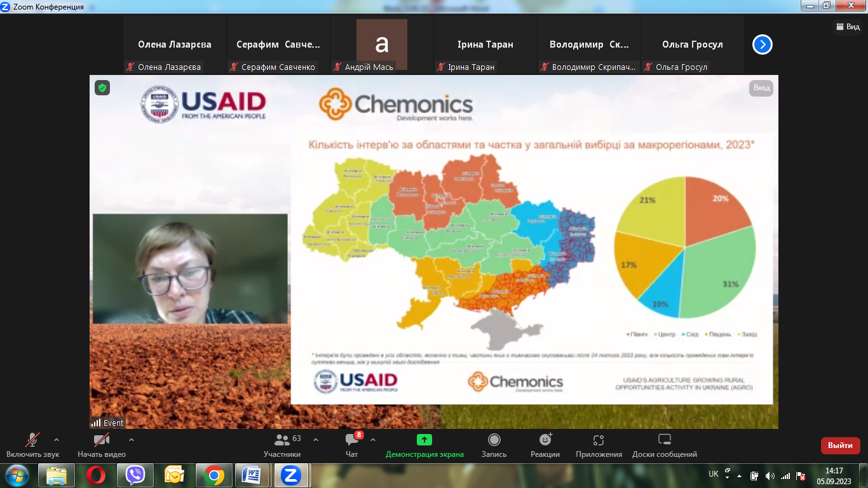Open the Outlook mail taskbar icon
Screen dimensions: 868x488
click(174, 475)
